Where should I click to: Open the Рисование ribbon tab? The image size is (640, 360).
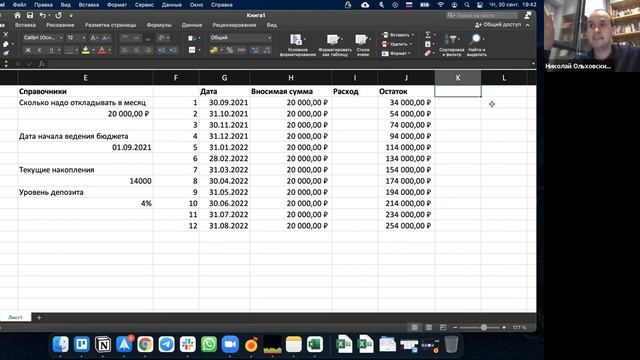60,25
